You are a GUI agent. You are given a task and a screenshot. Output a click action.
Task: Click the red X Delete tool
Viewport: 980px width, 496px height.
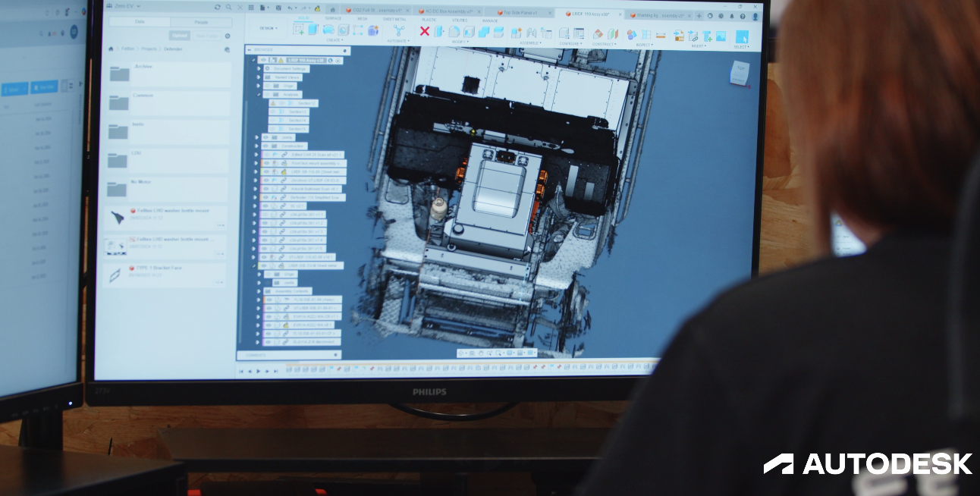pos(425,31)
